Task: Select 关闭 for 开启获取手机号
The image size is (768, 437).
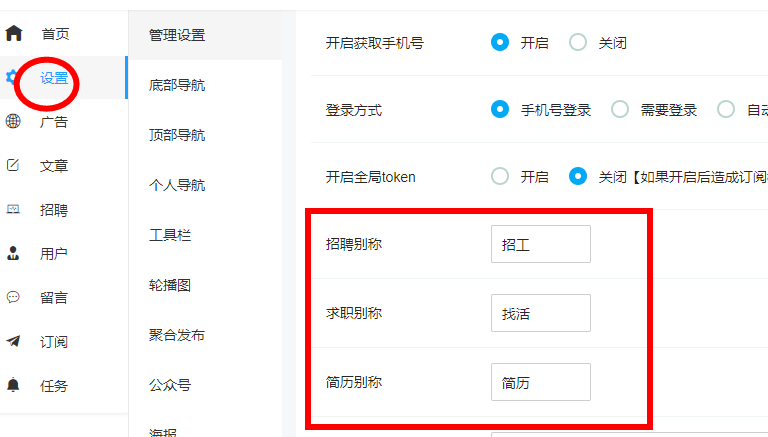Action: pyautogui.click(x=578, y=43)
